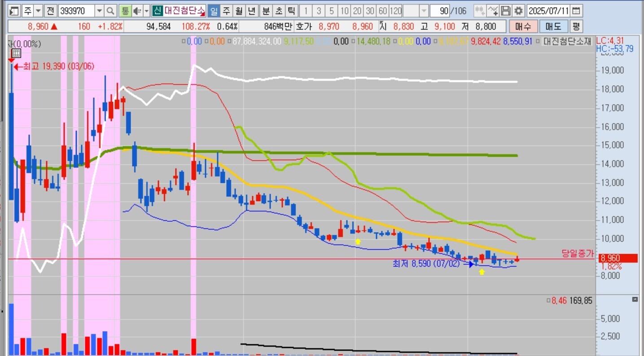Open the dropdown arrow next to speaker icon
Screen dimensions: 644x356
point(146,11)
